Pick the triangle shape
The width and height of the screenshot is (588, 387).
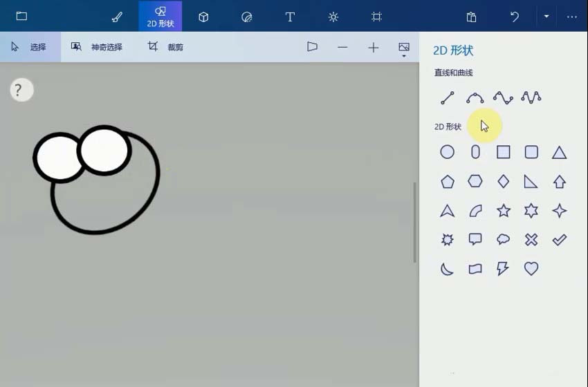559,153
